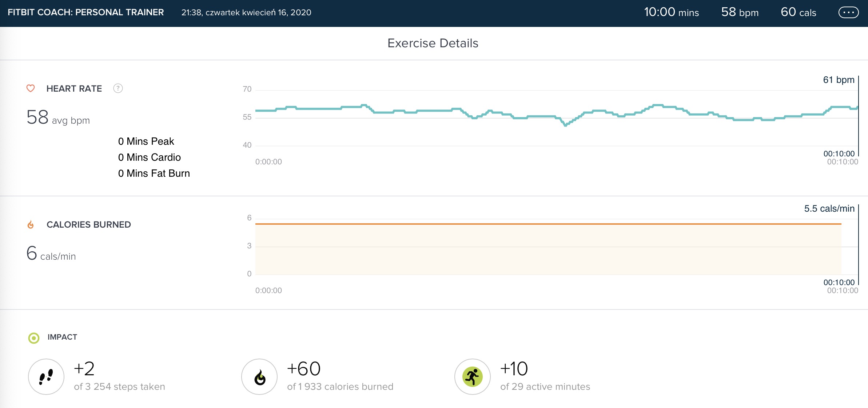The height and width of the screenshot is (408, 868).
Task: Click the 0 Mins Peak entry
Action: pyautogui.click(x=146, y=141)
